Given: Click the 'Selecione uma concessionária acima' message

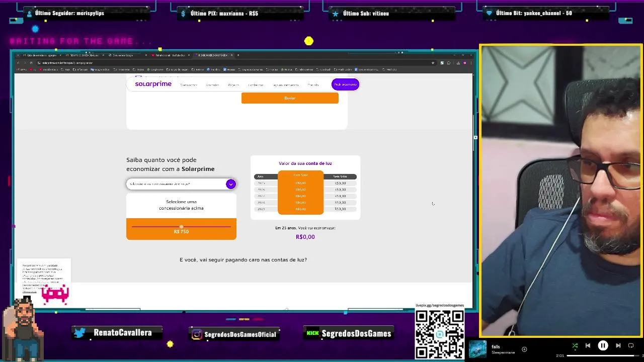Looking at the screenshot, I should click(x=181, y=205).
